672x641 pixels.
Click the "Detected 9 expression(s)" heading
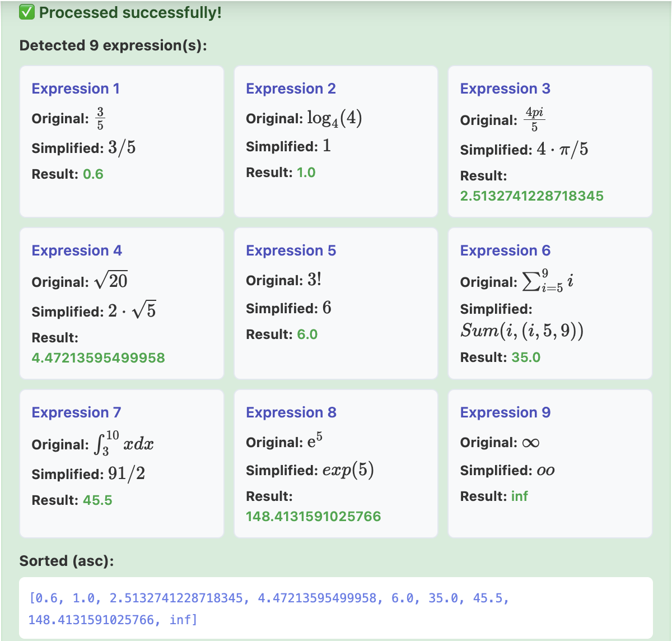113,45
